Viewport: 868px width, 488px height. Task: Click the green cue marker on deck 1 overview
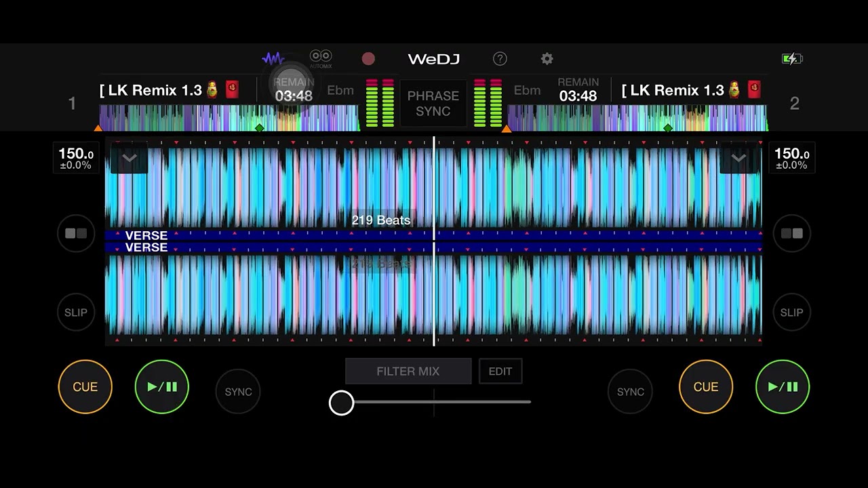(259, 127)
